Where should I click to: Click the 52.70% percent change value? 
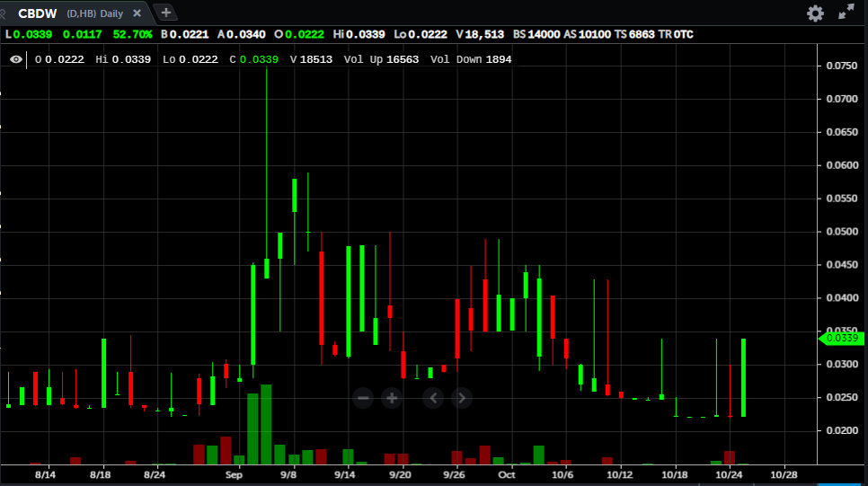[132, 34]
